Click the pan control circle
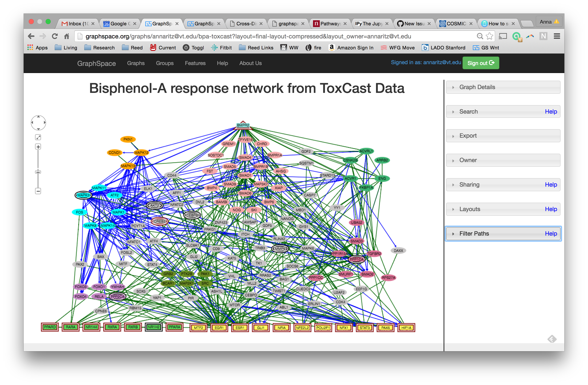The height and width of the screenshot is (385, 588). [38, 123]
